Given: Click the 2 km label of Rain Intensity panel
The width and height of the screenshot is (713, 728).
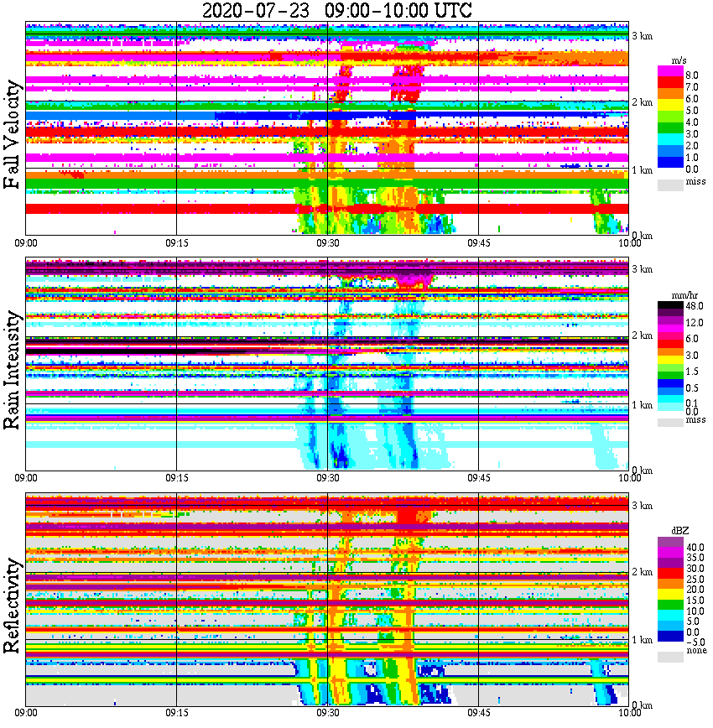Looking at the screenshot, I should [642, 335].
